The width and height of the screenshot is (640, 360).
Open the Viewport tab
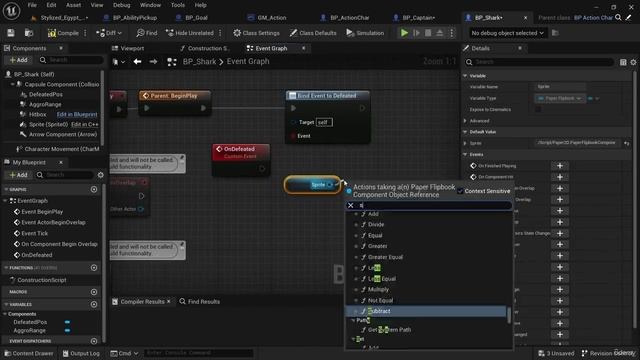pyautogui.click(x=128, y=49)
